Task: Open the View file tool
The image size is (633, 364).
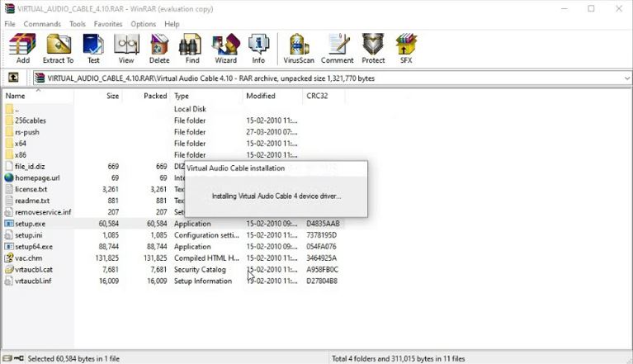Action: 126,49
